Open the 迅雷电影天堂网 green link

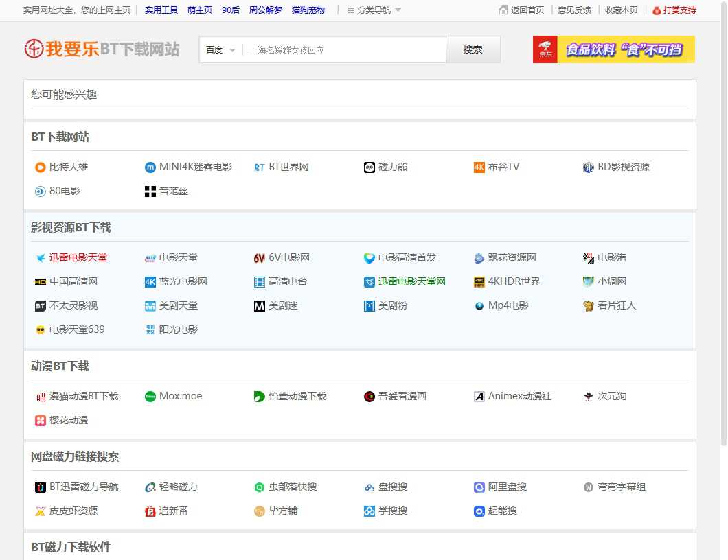click(x=411, y=281)
